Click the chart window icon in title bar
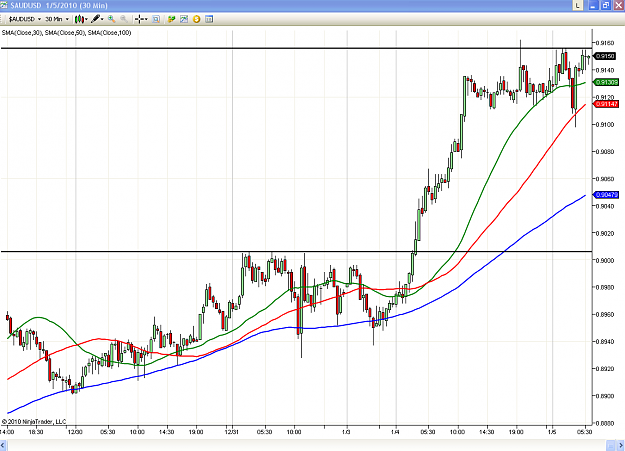625x451 pixels. click(4, 5)
